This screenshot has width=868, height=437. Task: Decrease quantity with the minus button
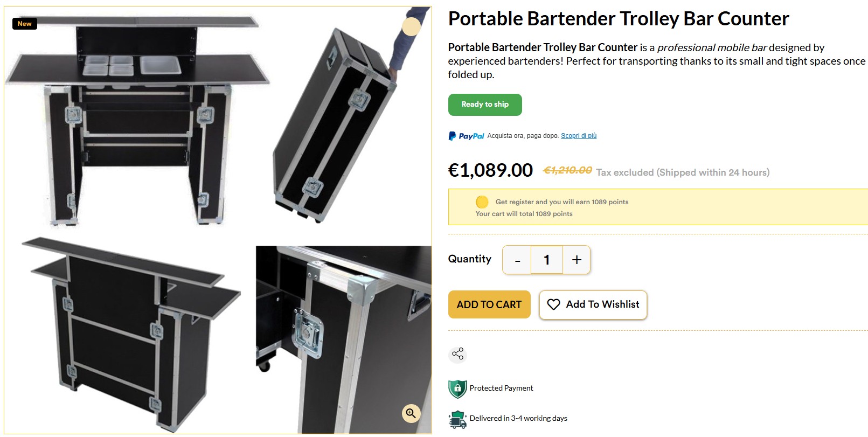point(517,260)
